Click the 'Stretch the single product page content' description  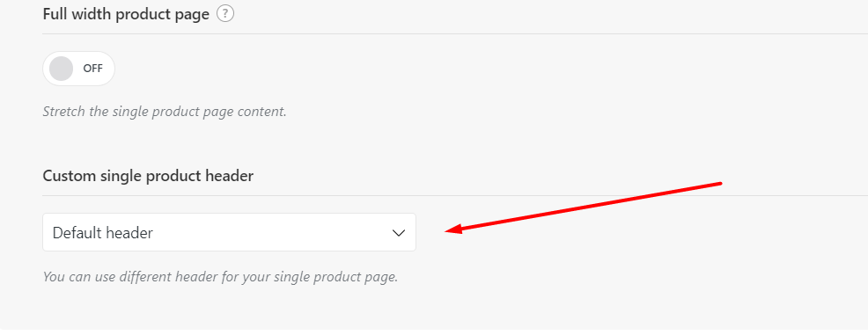click(165, 112)
